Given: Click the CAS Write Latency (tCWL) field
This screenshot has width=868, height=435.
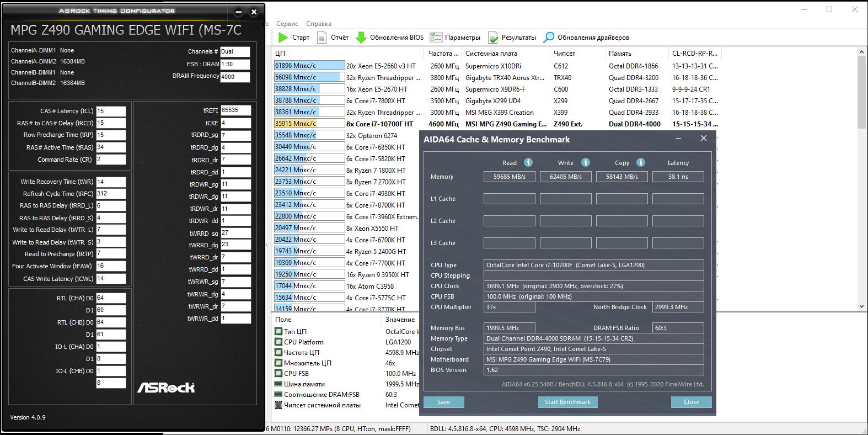Looking at the screenshot, I should click(x=111, y=279).
